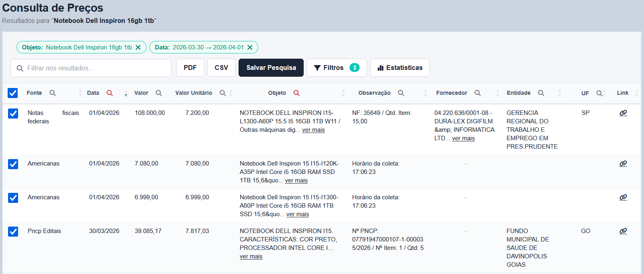
Task: Click the funnel icon in Filtros button
Action: 317,68
